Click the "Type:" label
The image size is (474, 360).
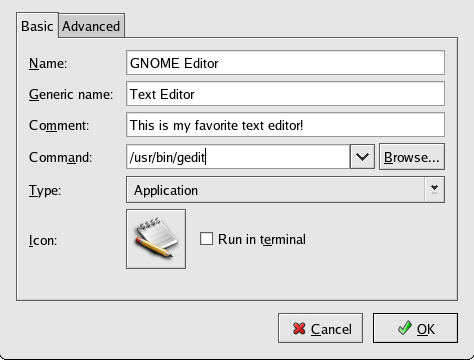[45, 191]
